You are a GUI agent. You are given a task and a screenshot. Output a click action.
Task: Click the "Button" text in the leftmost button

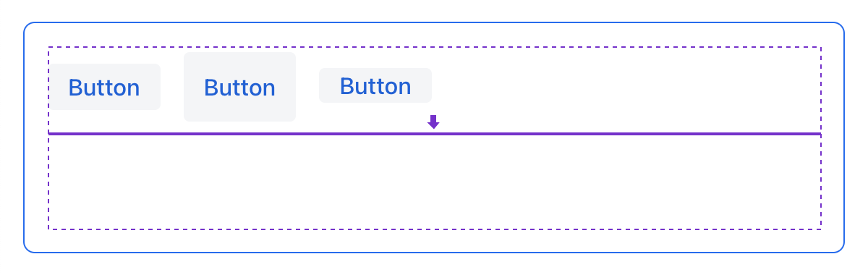(x=104, y=88)
